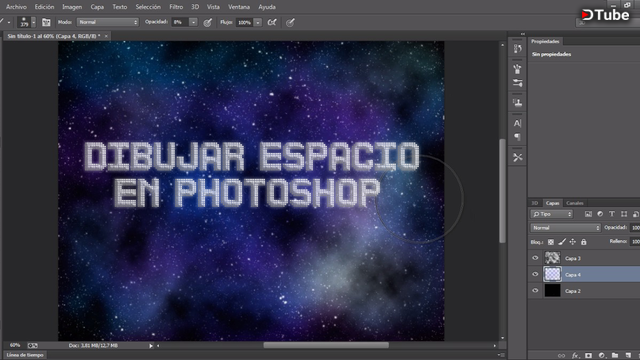Open the Filtro menu
This screenshot has height=360, width=640.
176,7
